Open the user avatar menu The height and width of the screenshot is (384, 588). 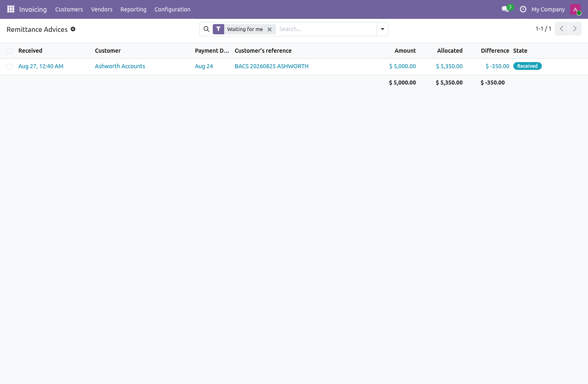(x=575, y=9)
